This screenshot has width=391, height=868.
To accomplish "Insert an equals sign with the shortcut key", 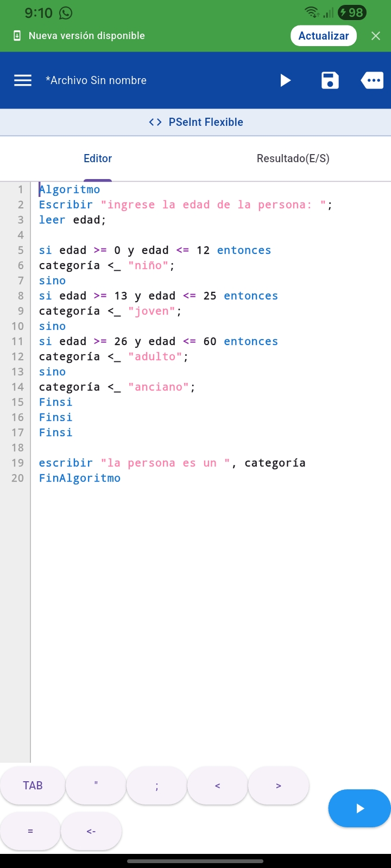I will (30, 831).
